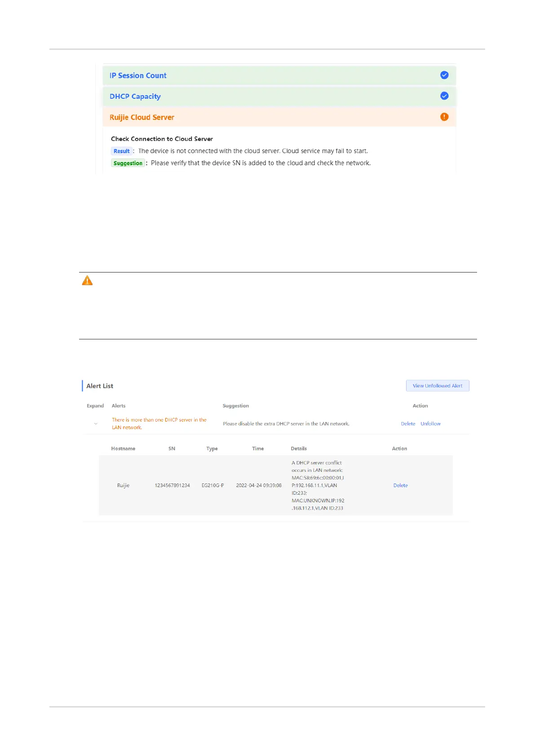Click the Time column header
Viewport: 535px width, 756px height.
258,448
